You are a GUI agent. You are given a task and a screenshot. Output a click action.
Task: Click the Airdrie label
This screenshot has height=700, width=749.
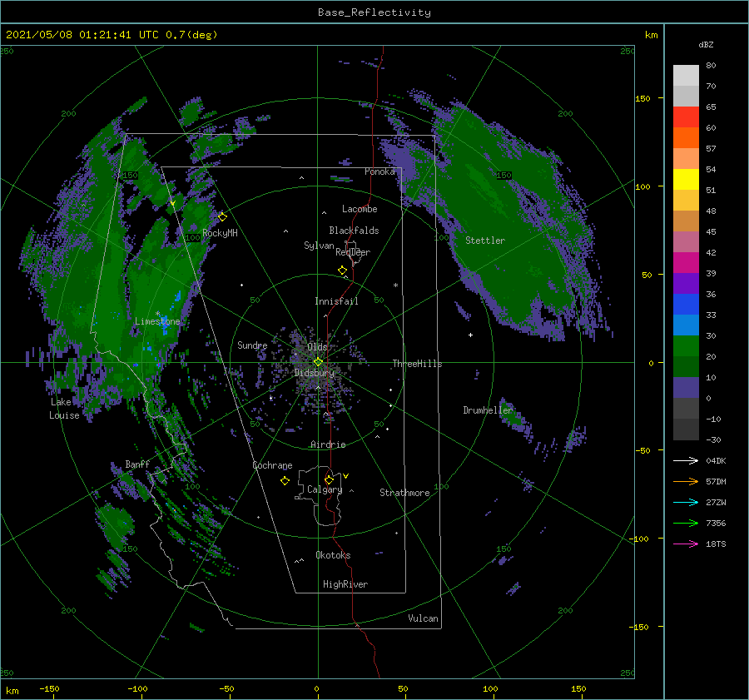tap(328, 444)
